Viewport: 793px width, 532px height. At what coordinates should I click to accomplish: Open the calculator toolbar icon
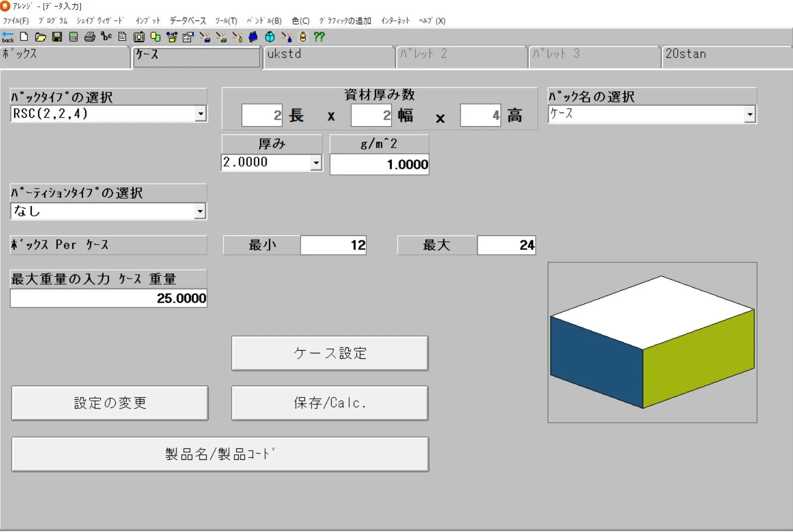point(73,37)
